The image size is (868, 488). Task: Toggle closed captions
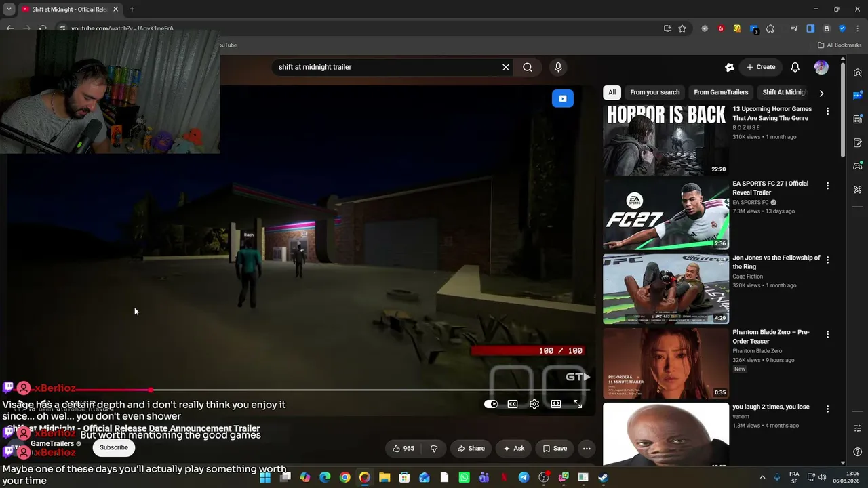[513, 404]
